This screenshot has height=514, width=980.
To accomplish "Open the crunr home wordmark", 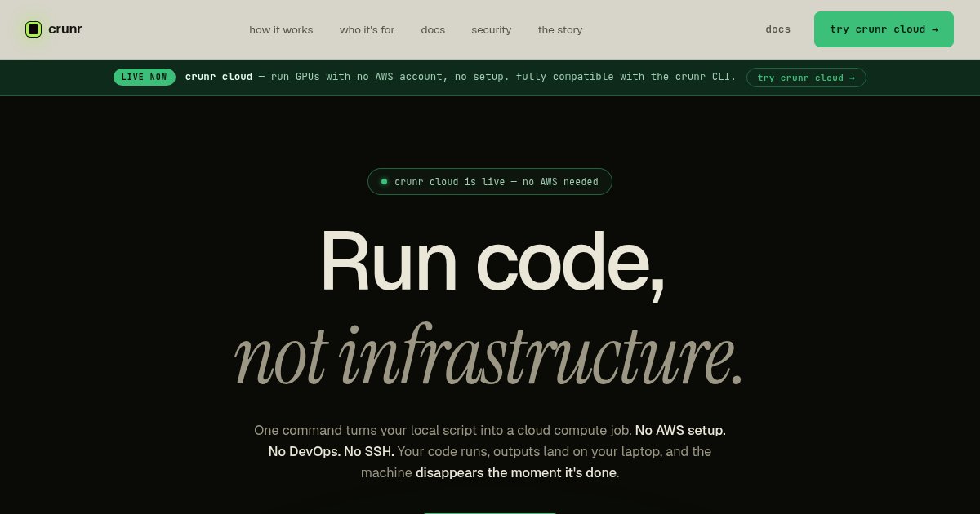I will pyautogui.click(x=65, y=29).
